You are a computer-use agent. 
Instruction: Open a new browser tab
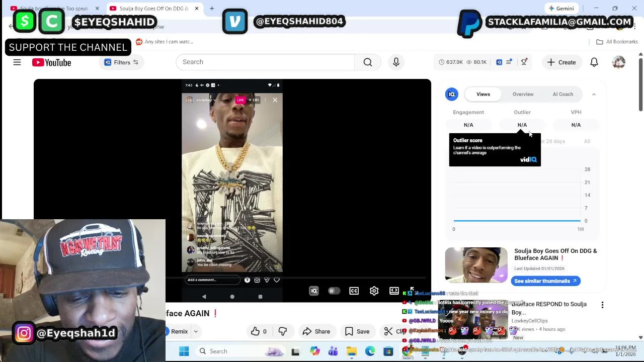(212, 9)
